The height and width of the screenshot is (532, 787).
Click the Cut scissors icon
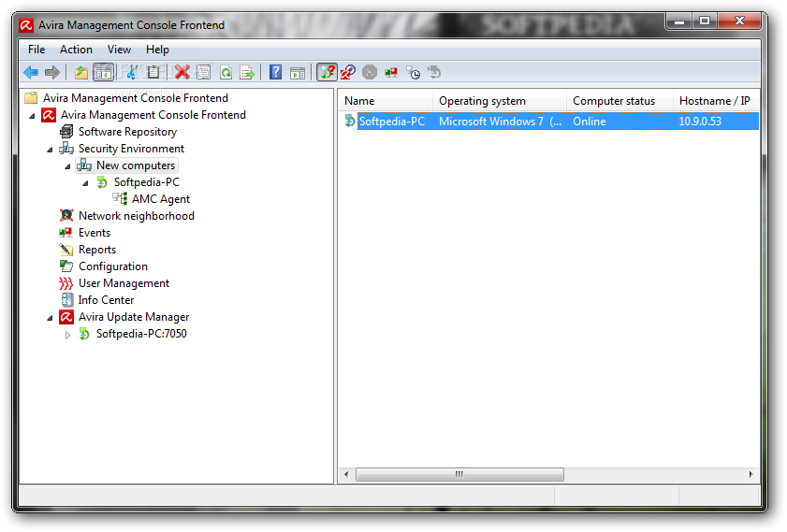132,73
